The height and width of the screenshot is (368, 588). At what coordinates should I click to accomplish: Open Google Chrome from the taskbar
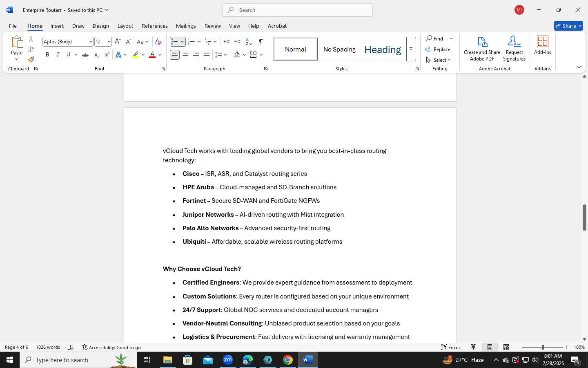[288, 360]
